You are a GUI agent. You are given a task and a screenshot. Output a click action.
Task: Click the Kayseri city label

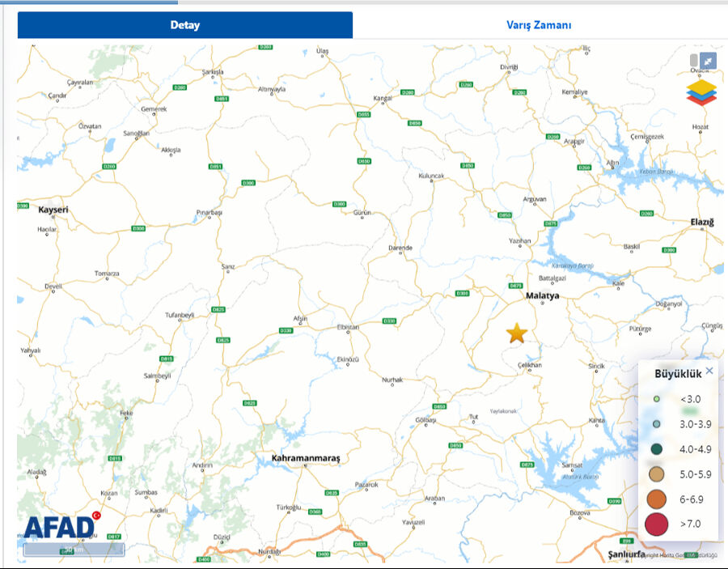coord(53,210)
